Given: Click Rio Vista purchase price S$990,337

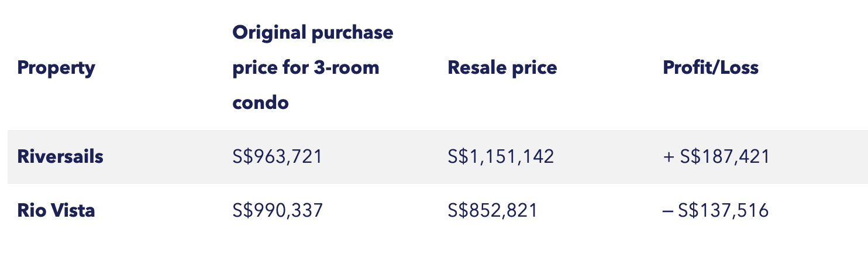Looking at the screenshot, I should (x=277, y=210).
